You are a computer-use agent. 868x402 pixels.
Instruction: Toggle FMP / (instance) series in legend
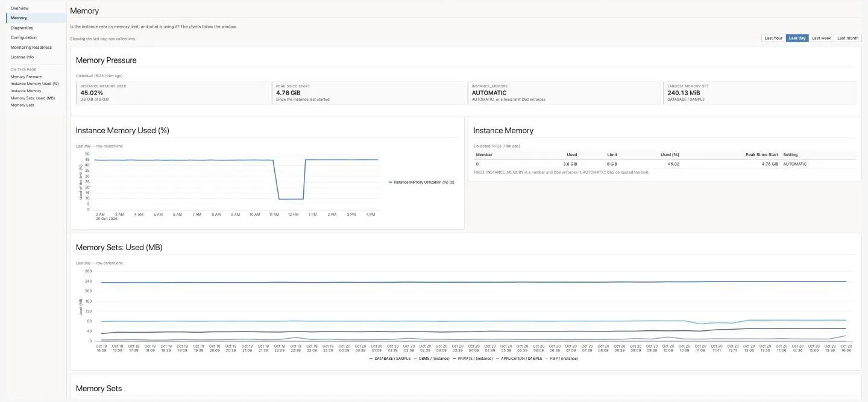click(562, 358)
